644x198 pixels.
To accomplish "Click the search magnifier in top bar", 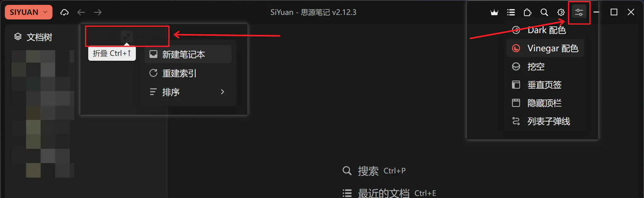I will point(544,12).
